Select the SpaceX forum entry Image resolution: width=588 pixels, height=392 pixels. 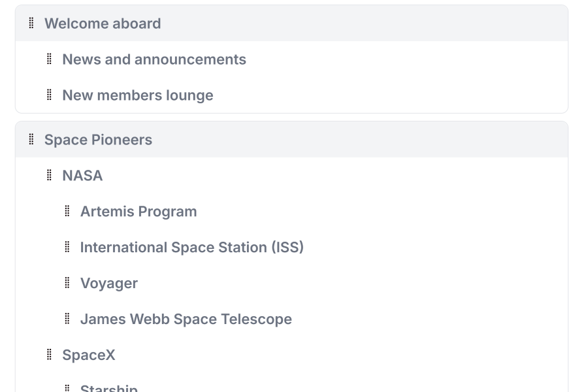(89, 355)
